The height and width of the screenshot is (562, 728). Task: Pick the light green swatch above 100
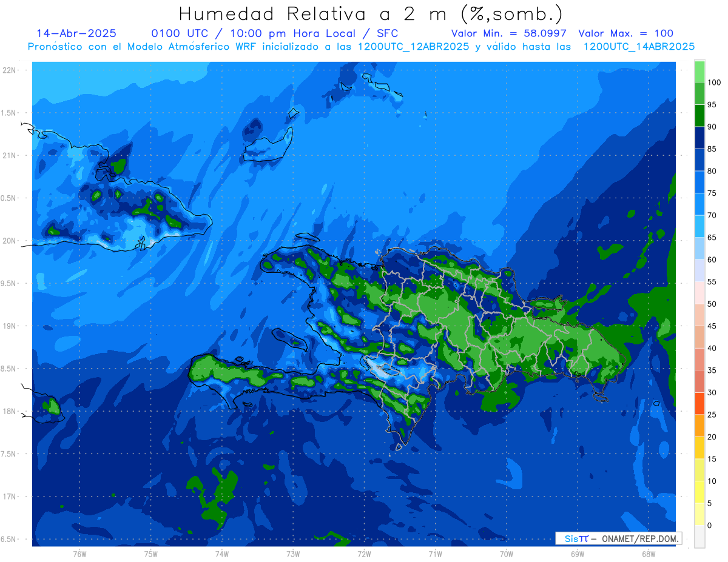pyautogui.click(x=699, y=72)
